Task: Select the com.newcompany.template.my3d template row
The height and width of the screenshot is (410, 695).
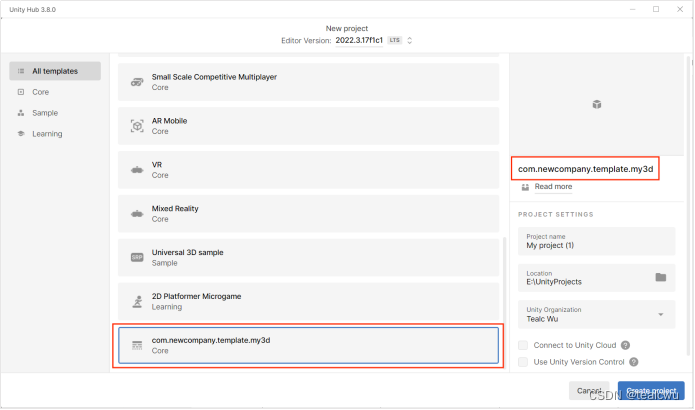Action: pyautogui.click(x=308, y=345)
